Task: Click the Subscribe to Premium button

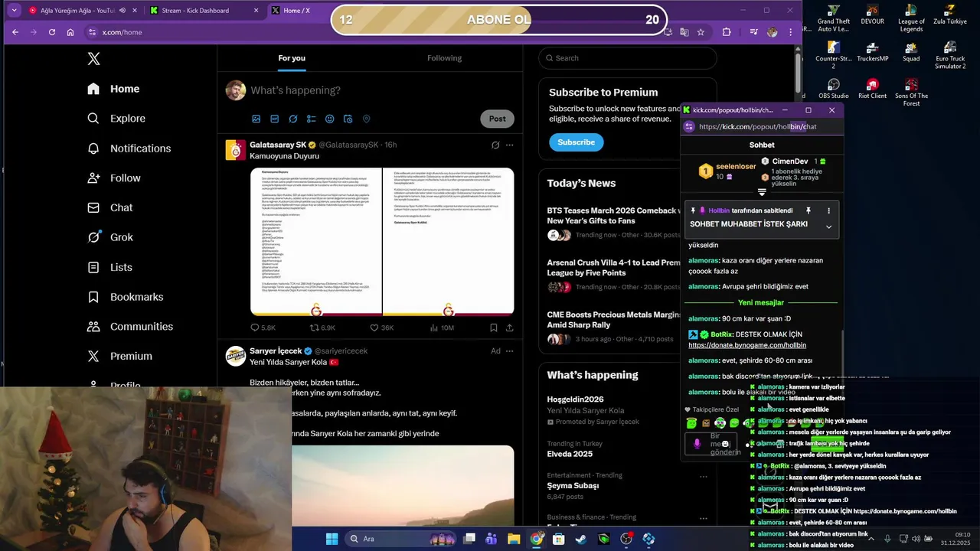Action: click(x=576, y=142)
